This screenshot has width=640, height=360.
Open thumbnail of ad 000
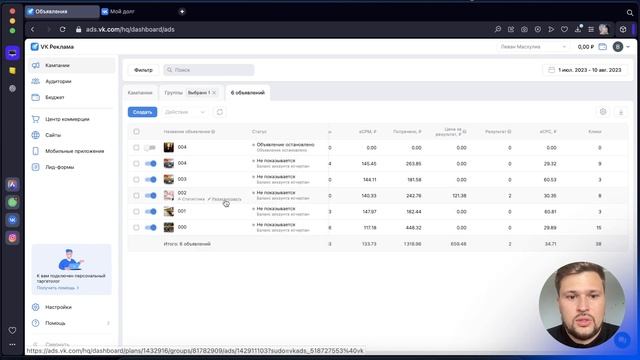point(169,227)
